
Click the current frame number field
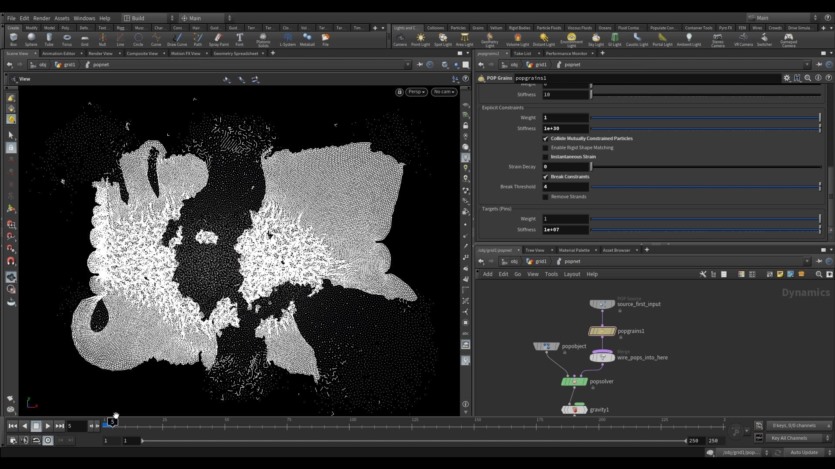click(x=76, y=426)
